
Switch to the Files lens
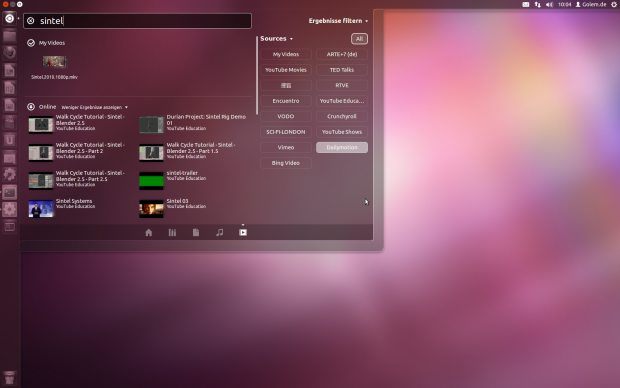coord(196,233)
